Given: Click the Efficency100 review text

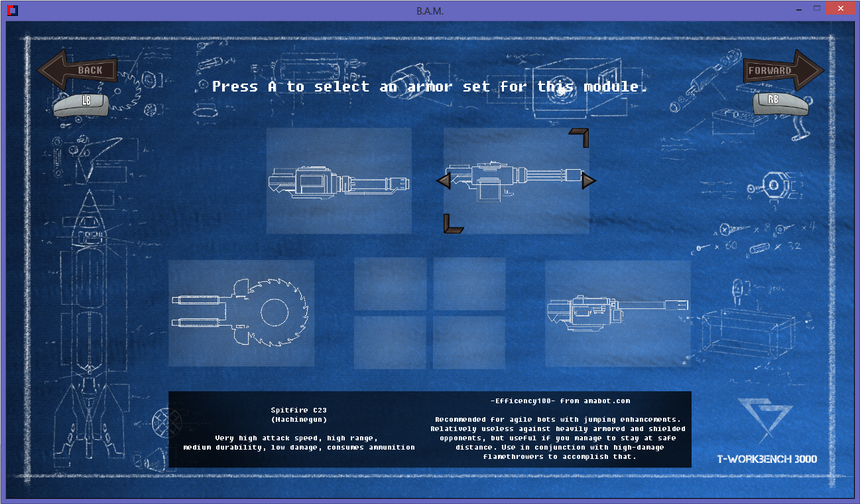Looking at the screenshot, I should tap(560, 401).
